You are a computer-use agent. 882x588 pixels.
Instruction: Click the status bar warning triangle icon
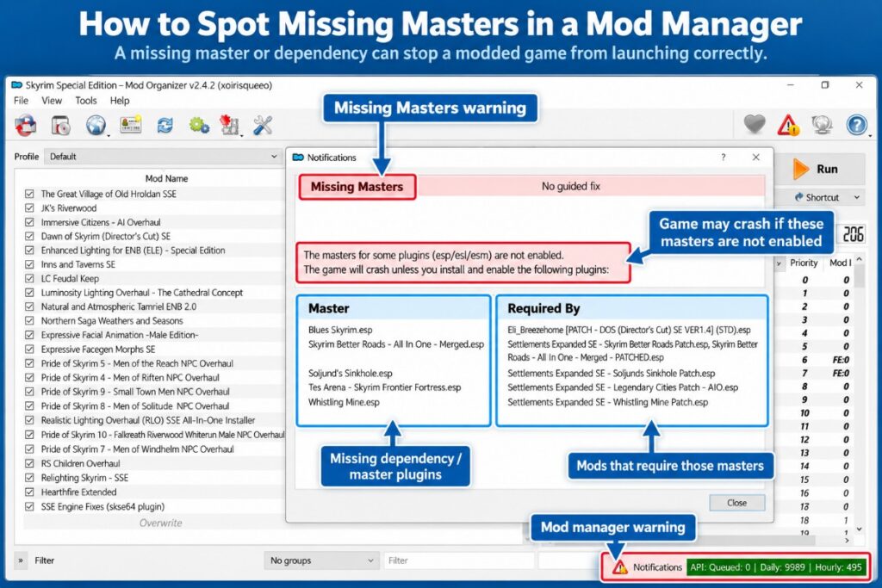620,567
